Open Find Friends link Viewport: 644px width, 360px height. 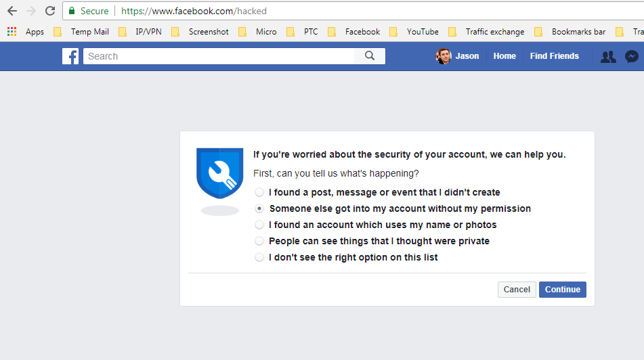click(554, 56)
